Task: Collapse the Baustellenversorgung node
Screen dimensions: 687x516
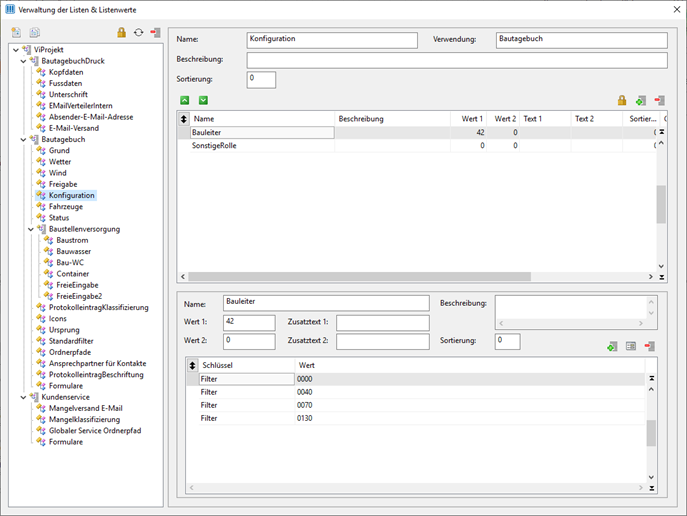Action: coord(31,229)
